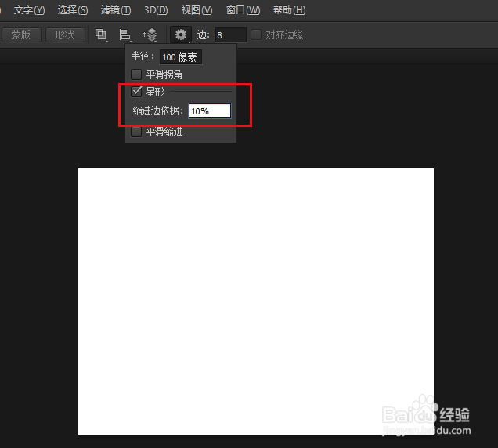Open path arrangement layers icon
The image size is (498, 448).
pyautogui.click(x=150, y=35)
